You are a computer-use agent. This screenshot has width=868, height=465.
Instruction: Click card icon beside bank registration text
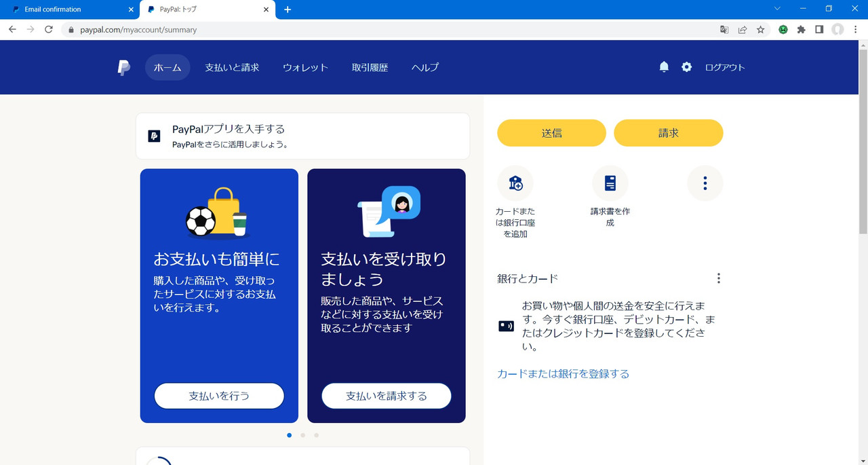[507, 326]
